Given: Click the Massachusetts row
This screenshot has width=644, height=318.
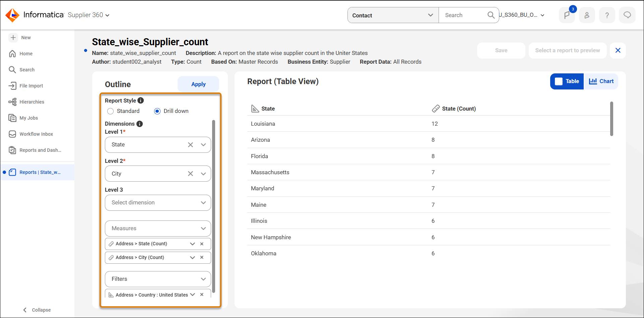Looking at the screenshot, I should 429,172.
